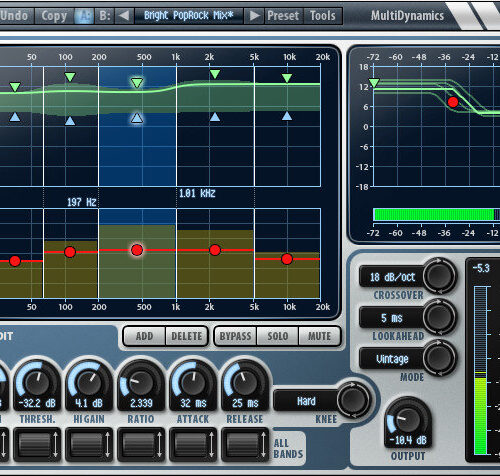Select the green threshold marker near 10k
This screenshot has width=500, height=476.
tap(287, 78)
